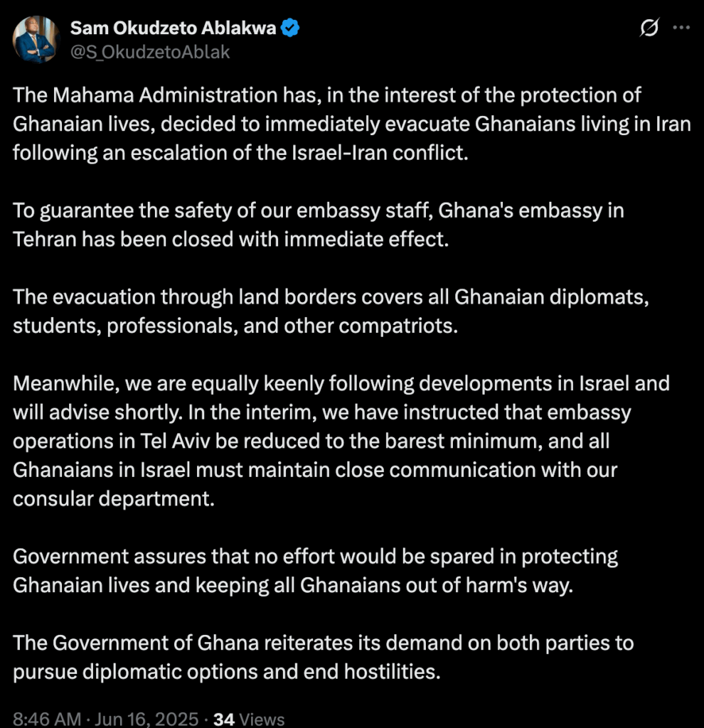Open account details via the username text
The width and height of the screenshot is (704, 728).
click(x=149, y=51)
